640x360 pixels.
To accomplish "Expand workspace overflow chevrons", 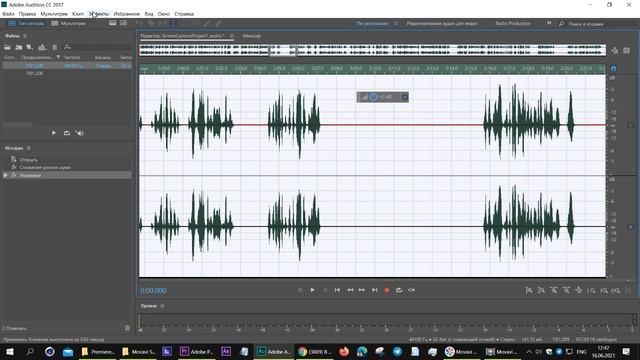I will pyautogui.click(x=549, y=23).
